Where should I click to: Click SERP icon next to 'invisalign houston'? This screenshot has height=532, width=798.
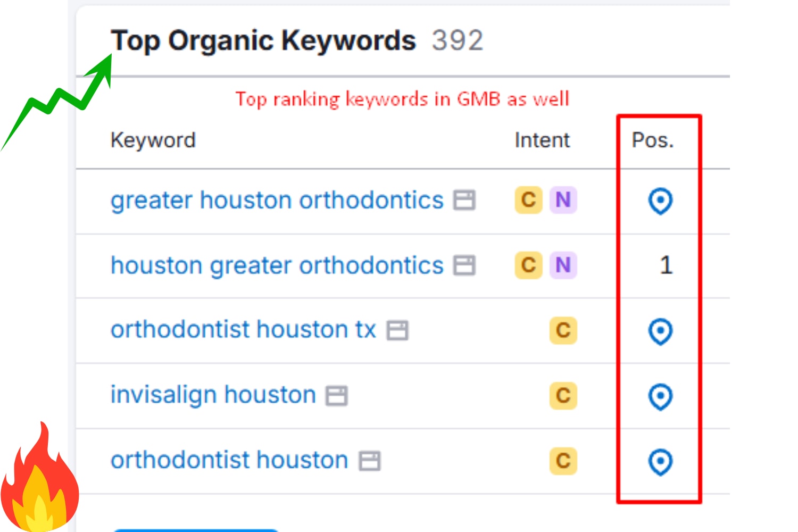tap(337, 396)
